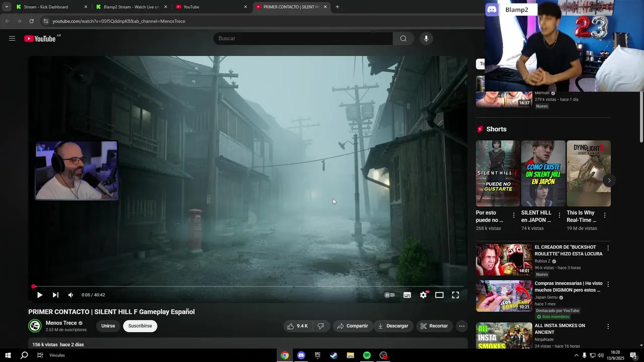
Task: Open the 'This Is Why Real-Time' Short
Action: 589,173
